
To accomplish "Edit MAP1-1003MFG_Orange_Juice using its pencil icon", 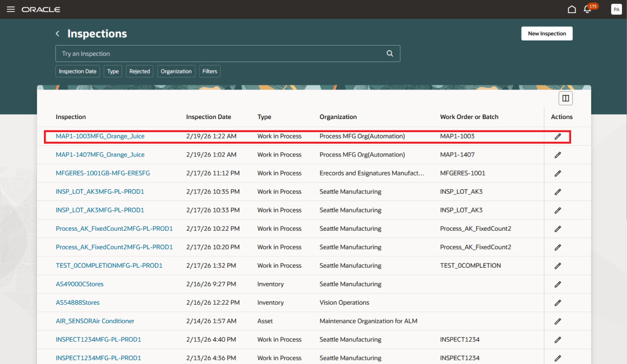I will tap(557, 136).
